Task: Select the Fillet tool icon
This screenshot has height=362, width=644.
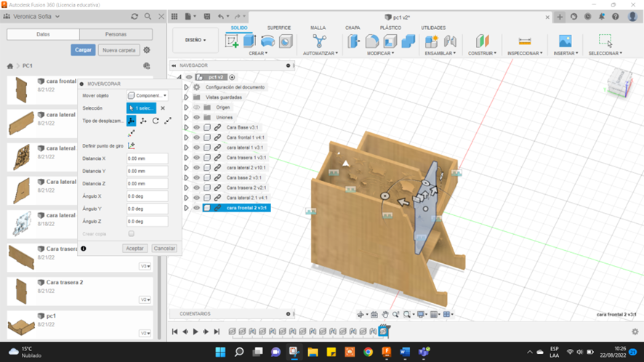Action: [x=372, y=41]
